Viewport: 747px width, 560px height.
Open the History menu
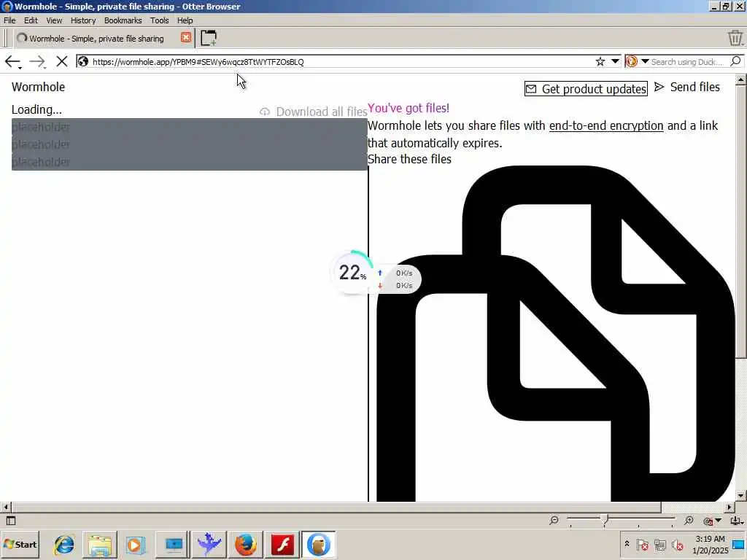pos(83,20)
